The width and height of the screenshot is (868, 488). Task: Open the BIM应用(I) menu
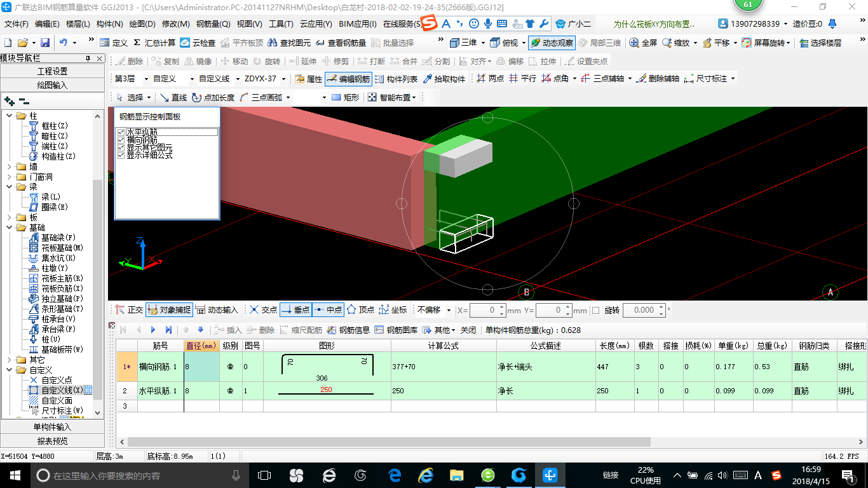coord(358,24)
